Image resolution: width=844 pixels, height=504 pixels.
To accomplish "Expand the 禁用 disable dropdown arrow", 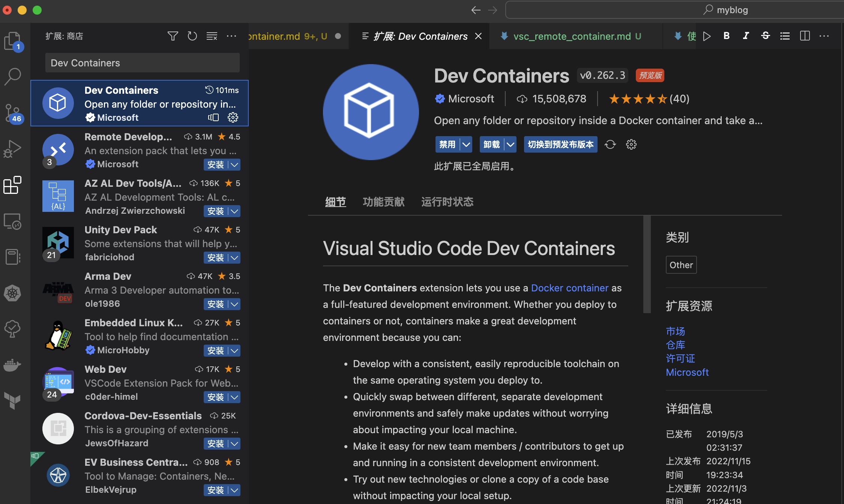I will coord(466,144).
